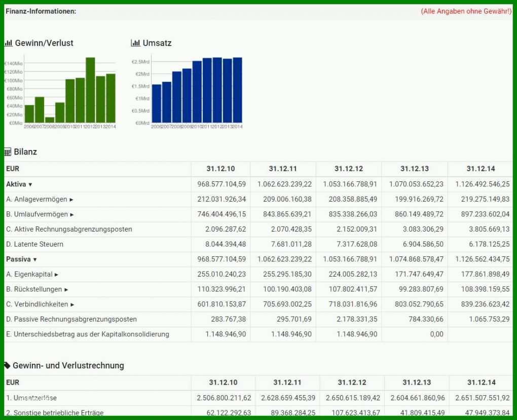
Task: Click Aktiva value 1.126.492.546,25
Action: pos(483,184)
